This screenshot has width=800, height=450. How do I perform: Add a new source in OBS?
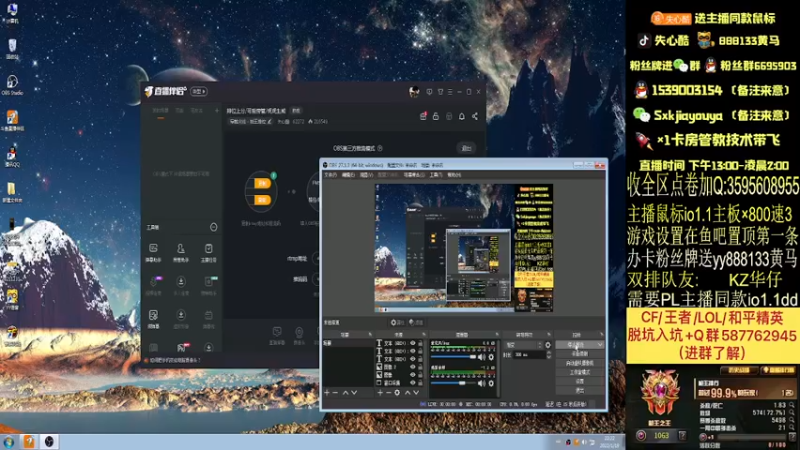tap(380, 392)
